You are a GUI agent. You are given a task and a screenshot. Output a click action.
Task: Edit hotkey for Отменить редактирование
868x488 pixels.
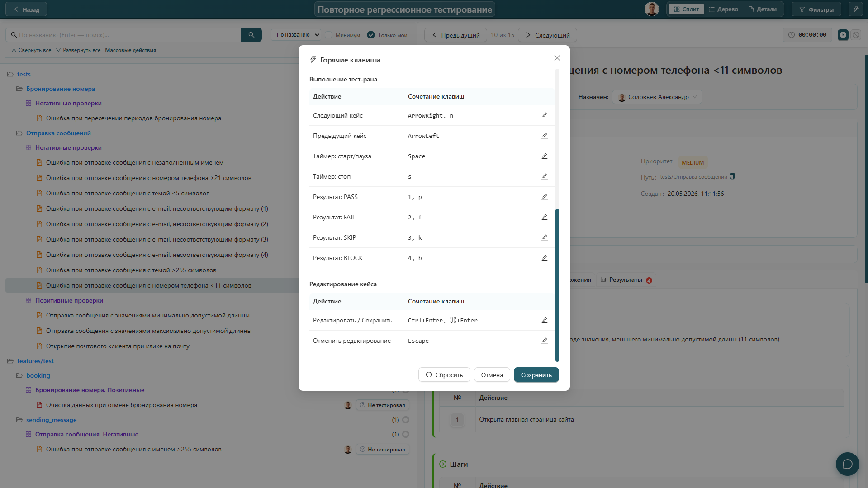[545, 341]
